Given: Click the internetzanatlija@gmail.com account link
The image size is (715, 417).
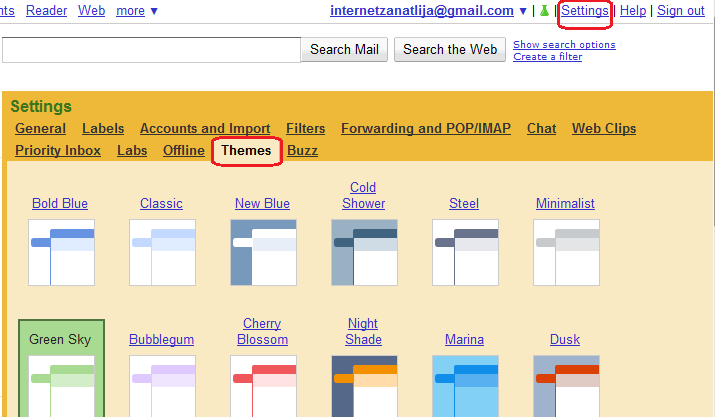Looking at the screenshot, I should 422,10.
